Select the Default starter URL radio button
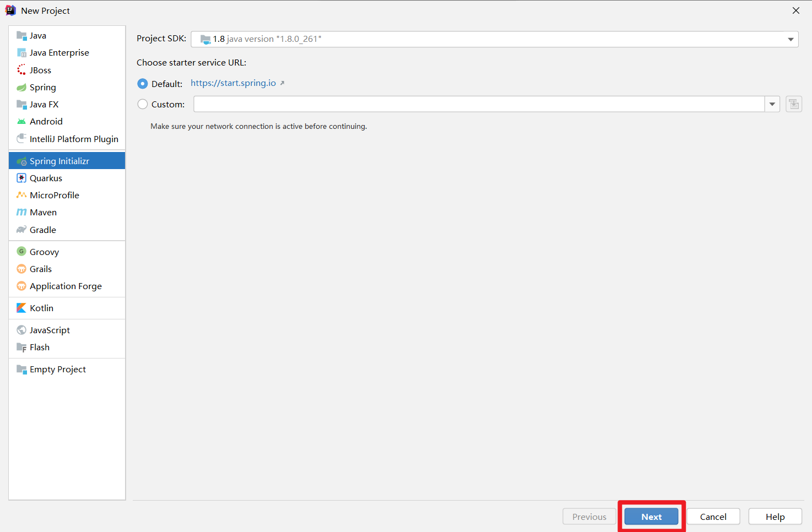The height and width of the screenshot is (532, 812). click(x=143, y=84)
